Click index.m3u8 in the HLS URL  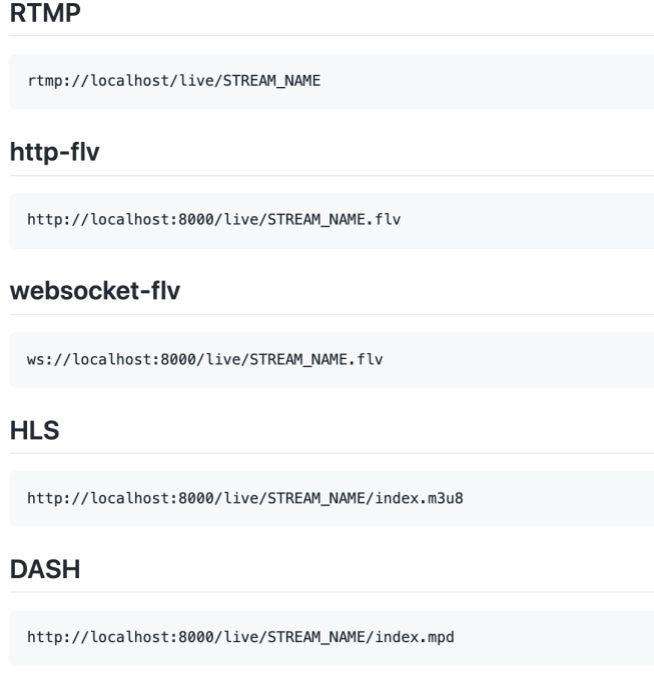[x=419, y=498]
